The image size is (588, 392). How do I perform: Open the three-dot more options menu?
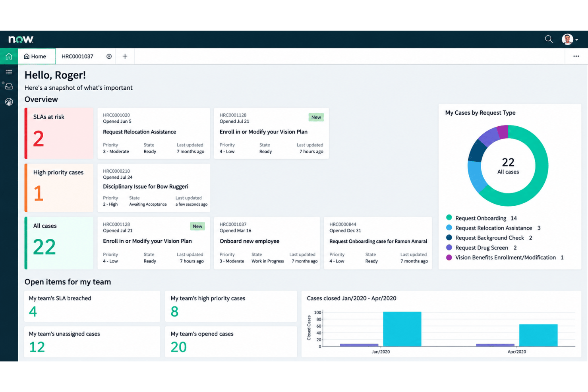(576, 56)
